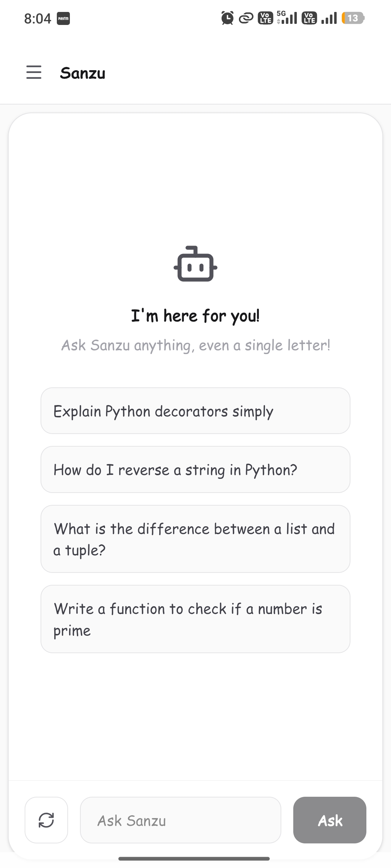Select the prime number function suggestion
Image resolution: width=391 pixels, height=868 pixels.
click(195, 619)
